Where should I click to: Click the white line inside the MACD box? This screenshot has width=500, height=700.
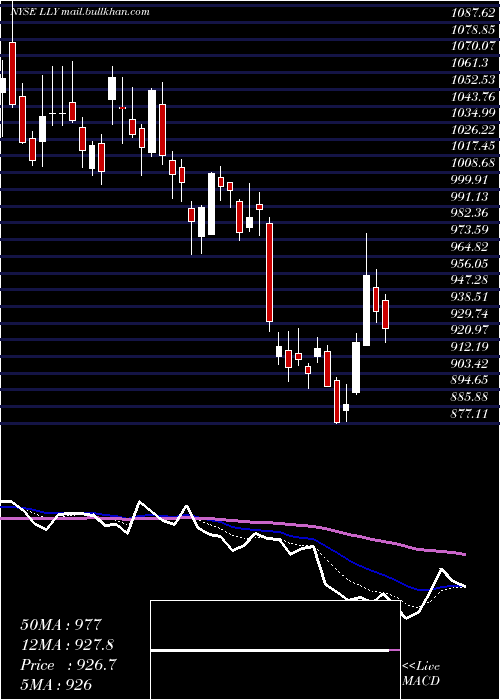pyautogui.click(x=270, y=650)
